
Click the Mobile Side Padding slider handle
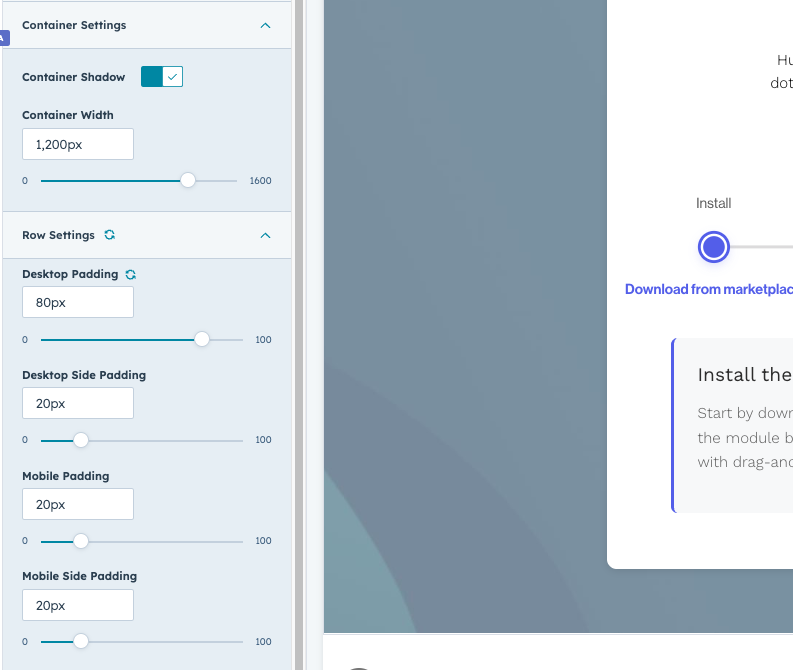[x=81, y=641]
